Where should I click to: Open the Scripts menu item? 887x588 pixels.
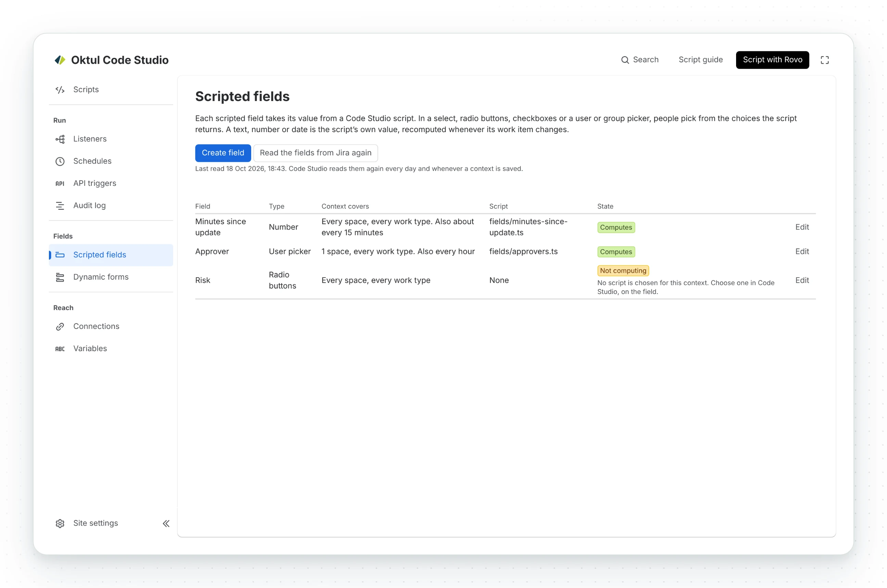(x=111, y=90)
